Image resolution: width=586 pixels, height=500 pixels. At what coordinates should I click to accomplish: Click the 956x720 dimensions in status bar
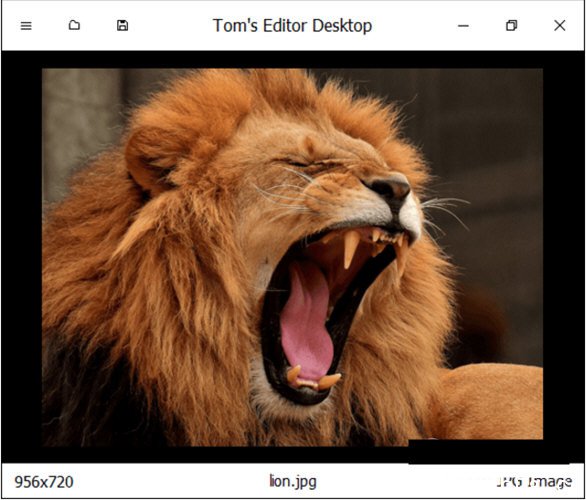click(x=44, y=482)
